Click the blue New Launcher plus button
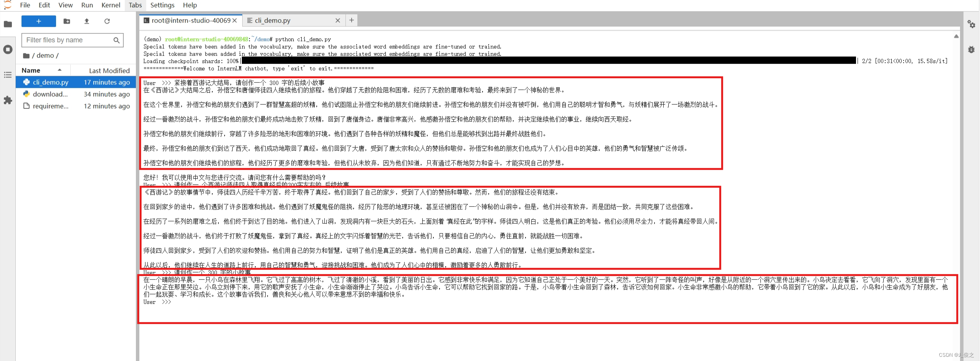980x361 pixels. 38,21
